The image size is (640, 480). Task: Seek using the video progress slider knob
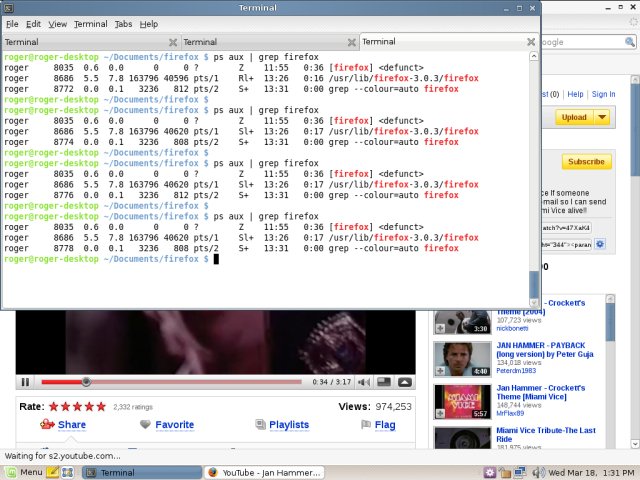(x=86, y=382)
